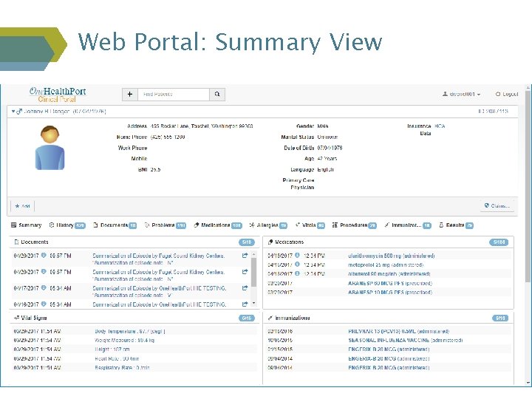
Task: Open Weight Measured vital sign entry
Action: (x=125, y=341)
